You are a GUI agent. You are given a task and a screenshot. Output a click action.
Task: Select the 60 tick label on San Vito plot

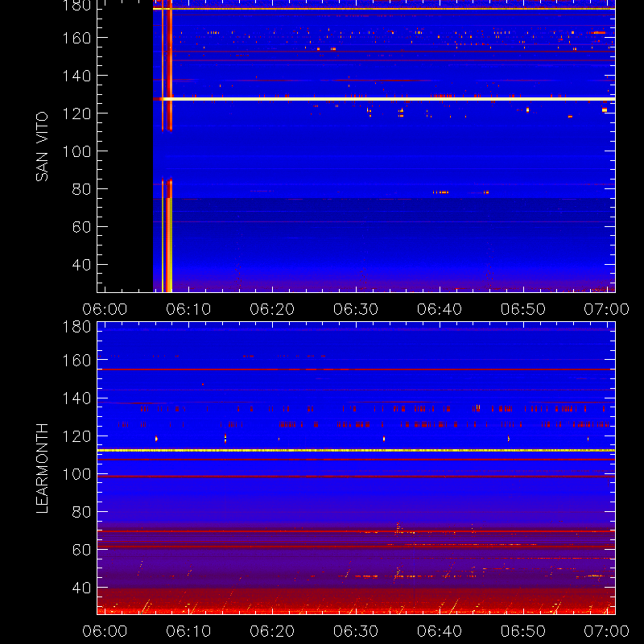pos(81,227)
